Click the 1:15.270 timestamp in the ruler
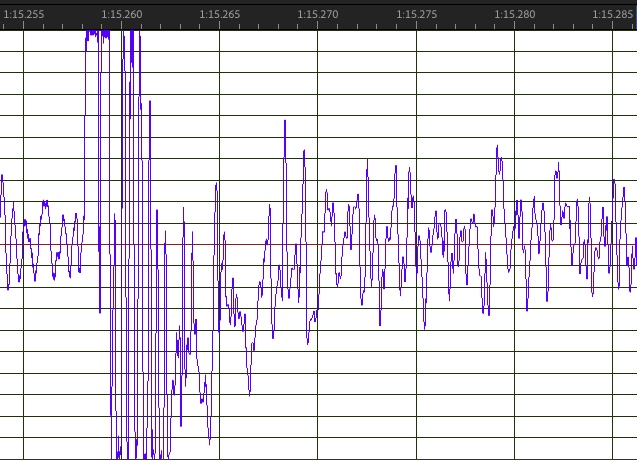This screenshot has height=460, width=637. coord(318,14)
